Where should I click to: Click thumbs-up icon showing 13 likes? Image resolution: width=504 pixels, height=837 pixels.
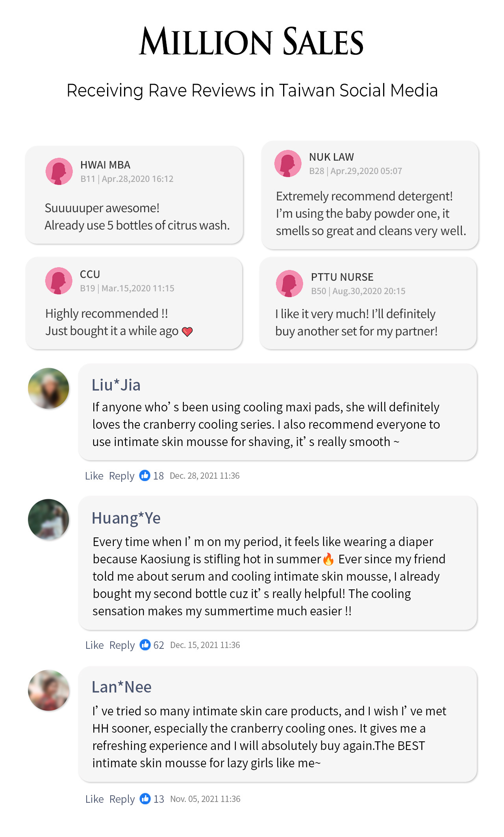coord(145,799)
